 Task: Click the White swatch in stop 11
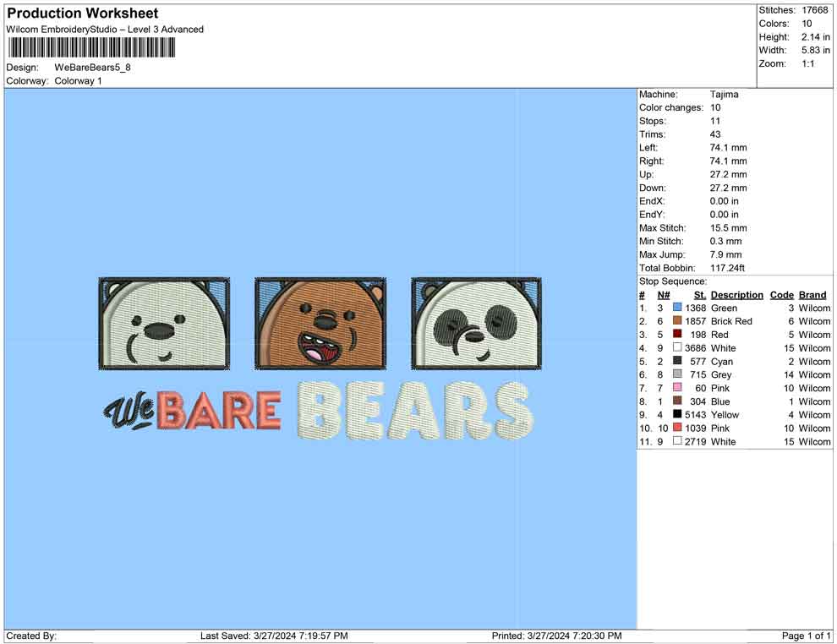[677, 440]
